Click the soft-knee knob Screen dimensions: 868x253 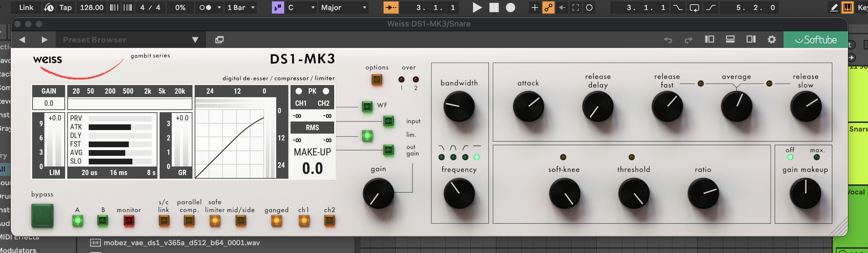[x=564, y=193]
